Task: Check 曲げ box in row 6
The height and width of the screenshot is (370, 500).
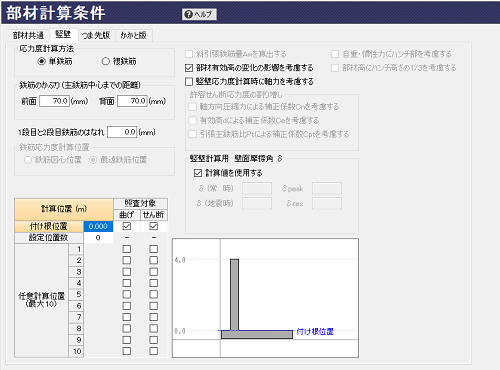Action: 127,306
